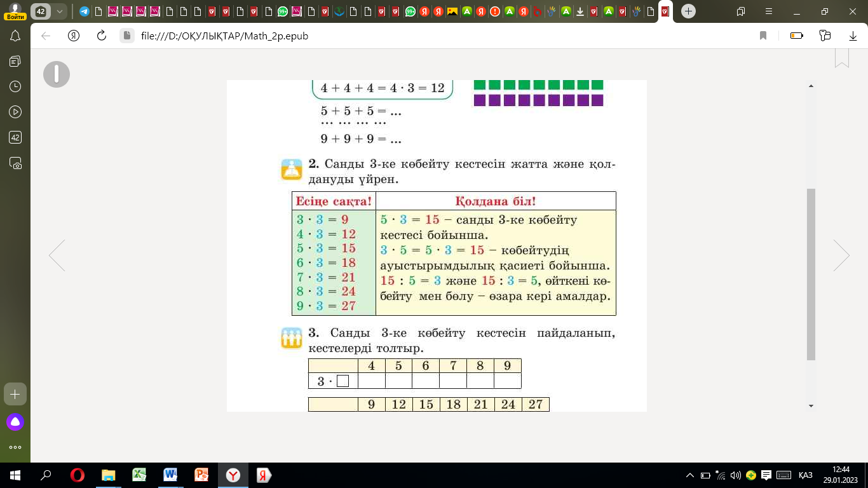Open the bookmarks collections icon in title bar

(x=741, y=11)
